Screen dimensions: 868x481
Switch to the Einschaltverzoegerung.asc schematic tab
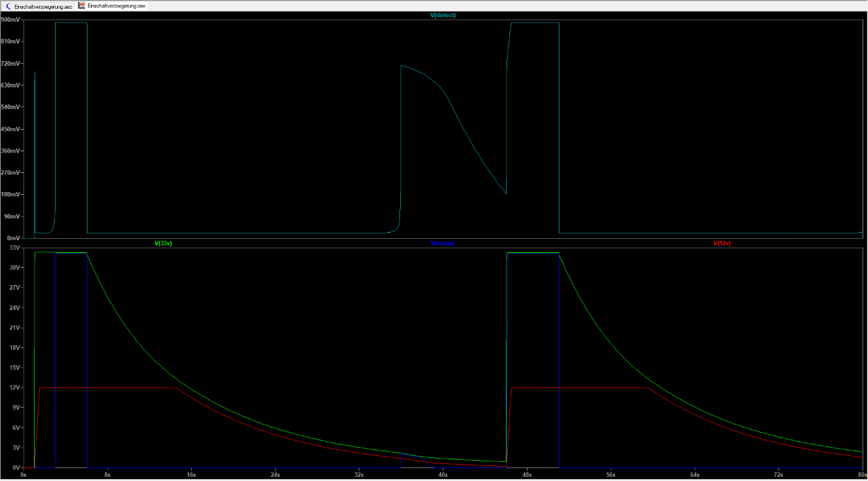pyautogui.click(x=42, y=5)
